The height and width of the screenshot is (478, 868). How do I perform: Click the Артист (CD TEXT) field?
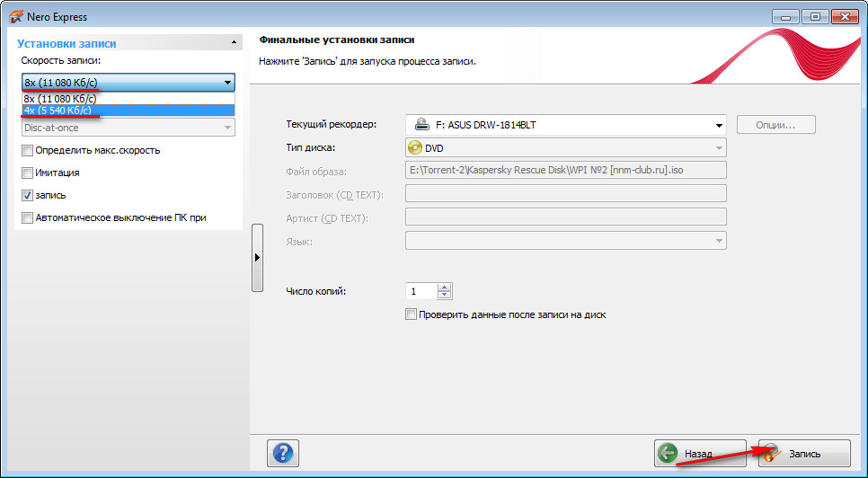click(566, 217)
